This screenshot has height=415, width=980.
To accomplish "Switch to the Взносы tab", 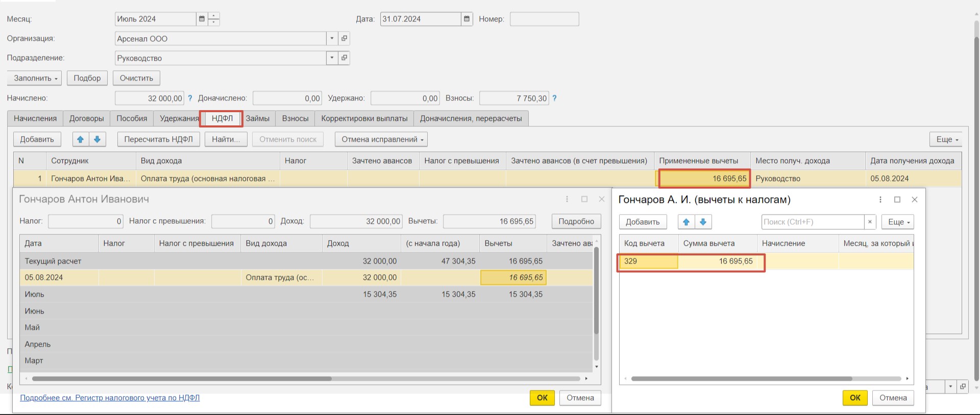I will pos(296,118).
